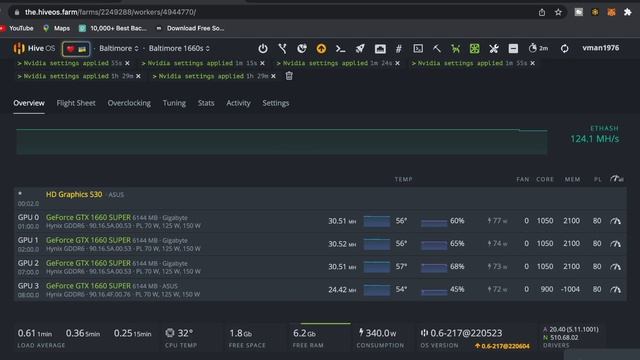Open Hive OS logo home
This screenshot has height=360, width=640.
tap(34, 48)
